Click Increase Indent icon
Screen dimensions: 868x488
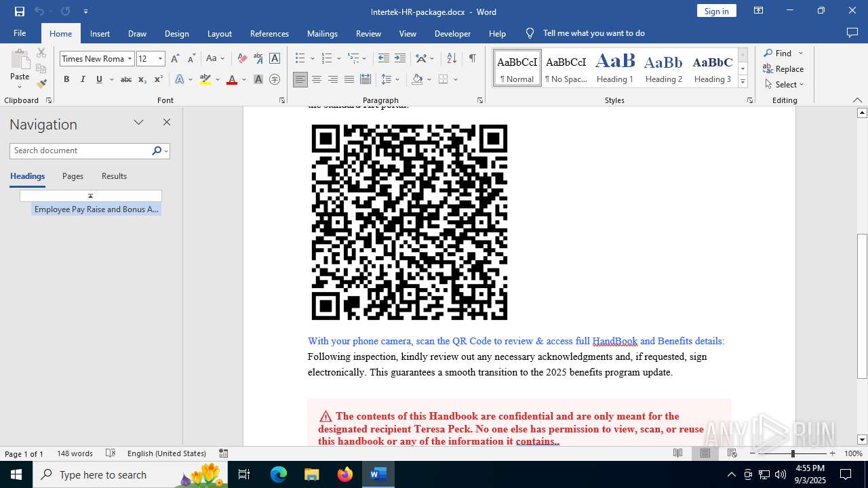pyautogui.click(x=400, y=58)
